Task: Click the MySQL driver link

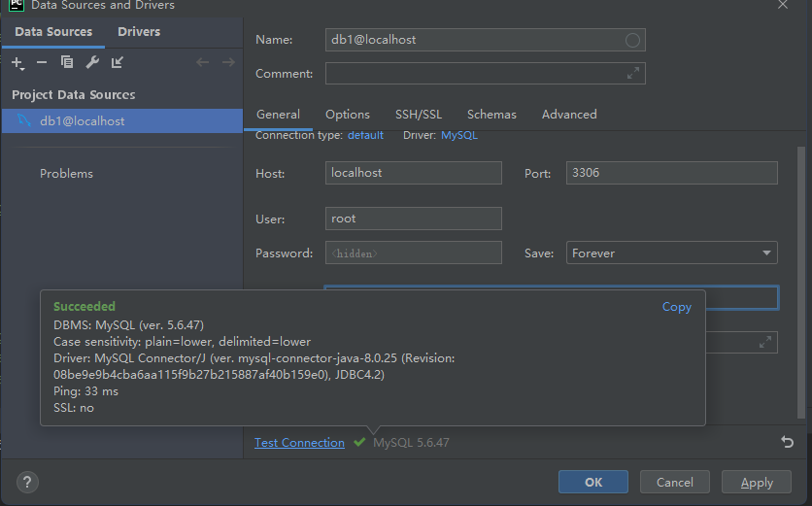Action: [459, 135]
